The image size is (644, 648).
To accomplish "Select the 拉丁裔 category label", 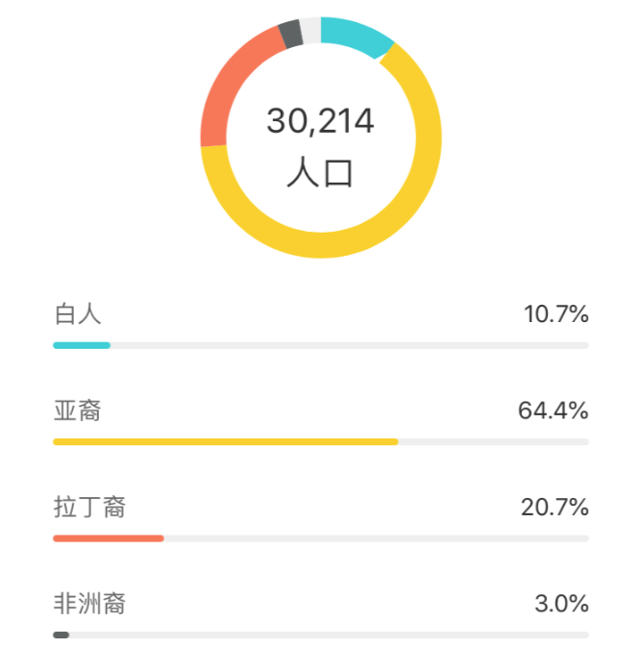I will coord(89,507).
